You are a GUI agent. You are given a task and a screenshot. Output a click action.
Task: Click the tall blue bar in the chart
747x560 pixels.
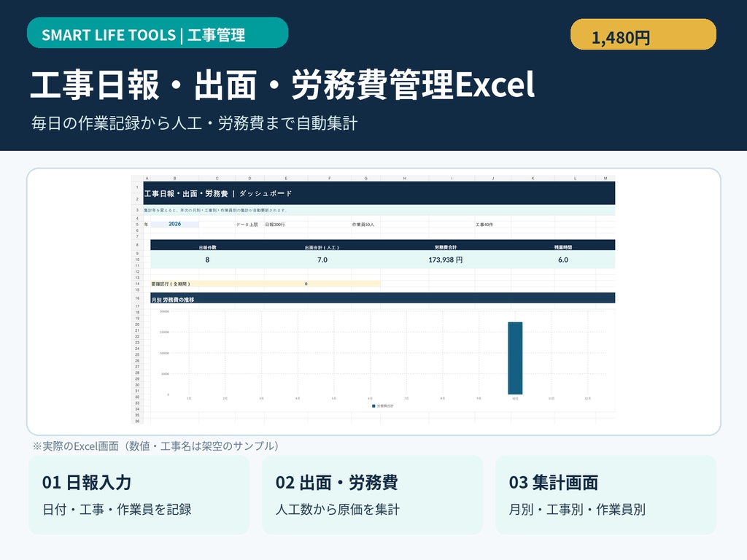515,358
